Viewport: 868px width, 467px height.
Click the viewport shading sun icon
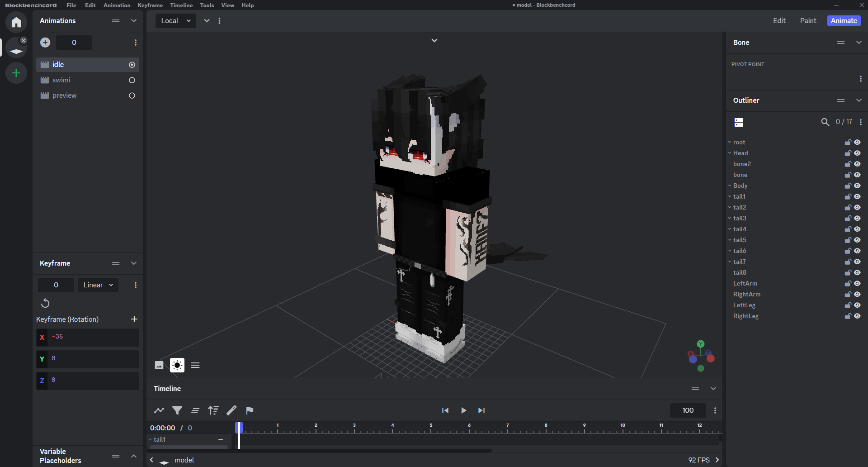177,365
